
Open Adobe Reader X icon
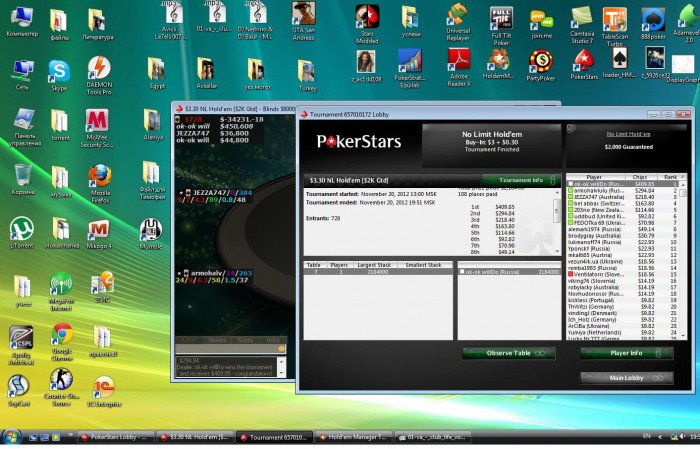tap(459, 67)
